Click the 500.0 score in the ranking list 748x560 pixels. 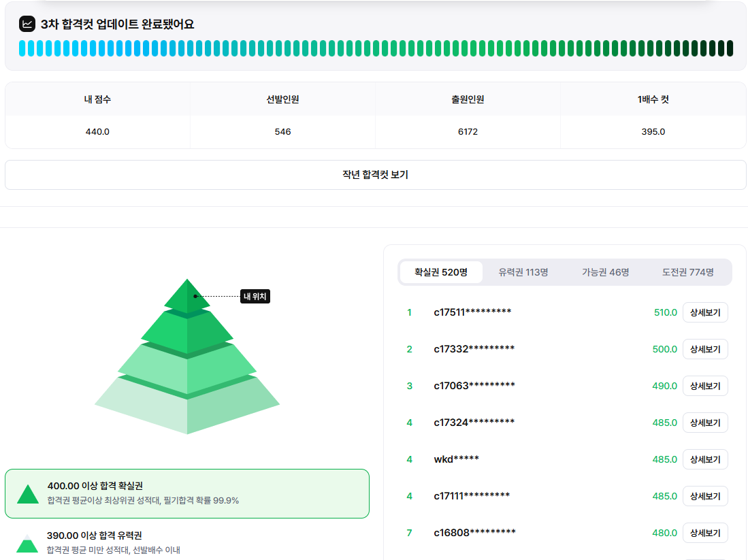[x=664, y=349]
